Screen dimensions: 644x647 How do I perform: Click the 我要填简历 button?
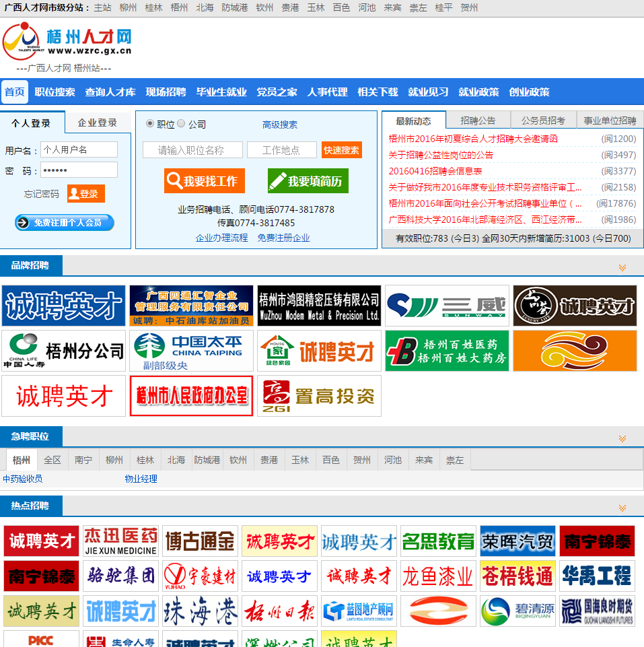point(308,180)
